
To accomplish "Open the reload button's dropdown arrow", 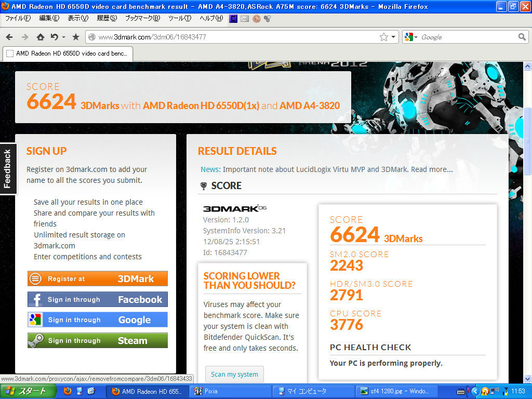I will point(63,37).
